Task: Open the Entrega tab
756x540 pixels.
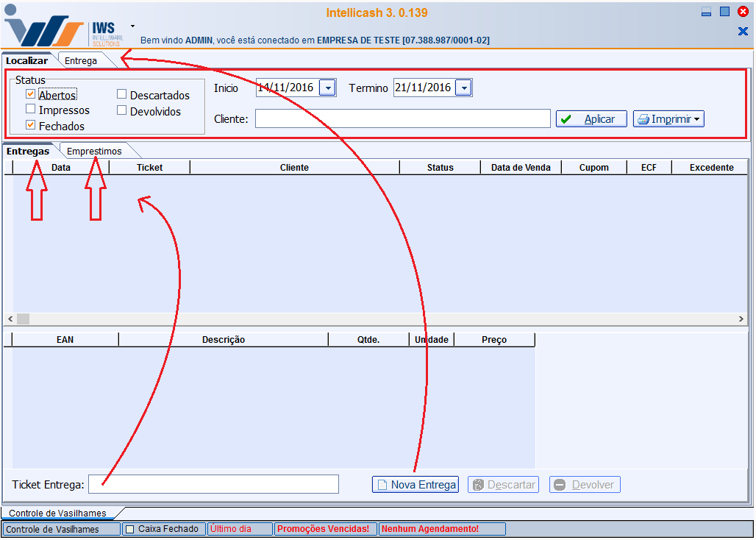Action: coord(81,61)
